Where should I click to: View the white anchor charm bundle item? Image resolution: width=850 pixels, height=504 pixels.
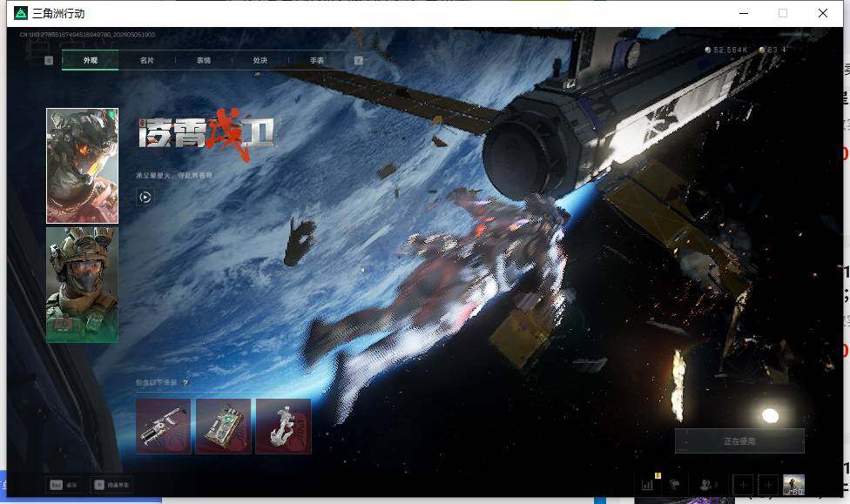point(284,426)
